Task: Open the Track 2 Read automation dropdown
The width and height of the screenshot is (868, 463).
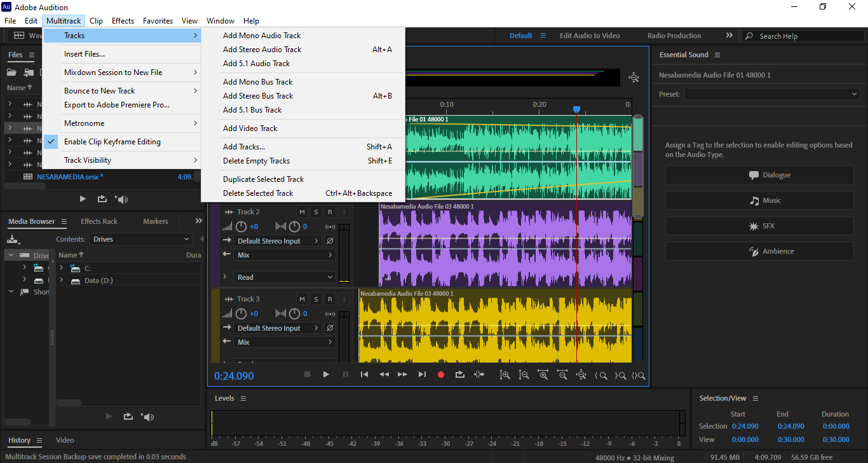Action: [285, 277]
